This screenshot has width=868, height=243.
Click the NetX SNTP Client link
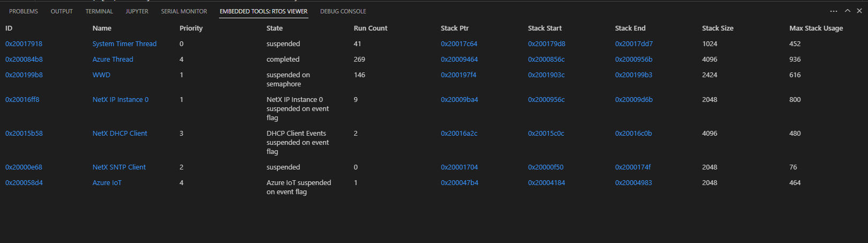click(119, 167)
